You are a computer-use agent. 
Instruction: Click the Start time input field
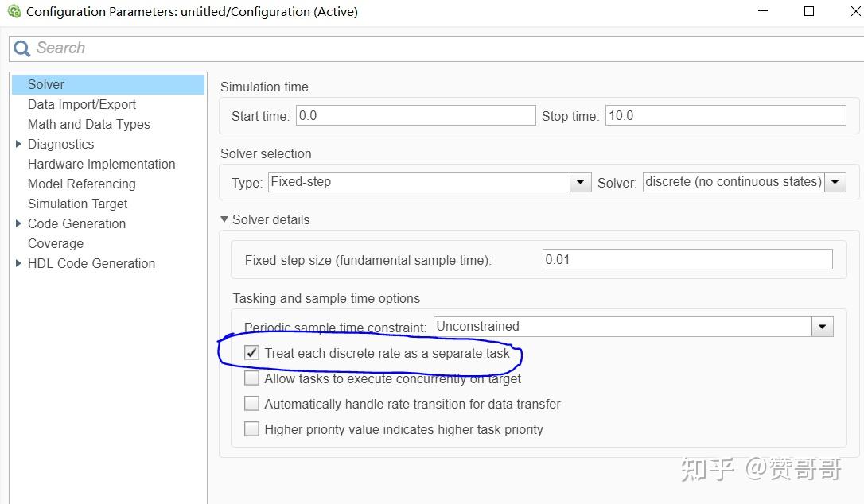coord(415,116)
